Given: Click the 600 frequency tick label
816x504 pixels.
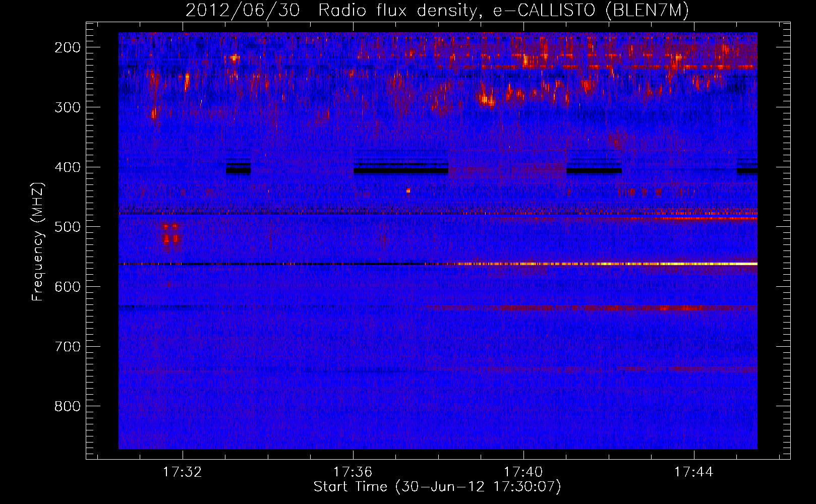Looking at the screenshot, I should (x=68, y=287).
